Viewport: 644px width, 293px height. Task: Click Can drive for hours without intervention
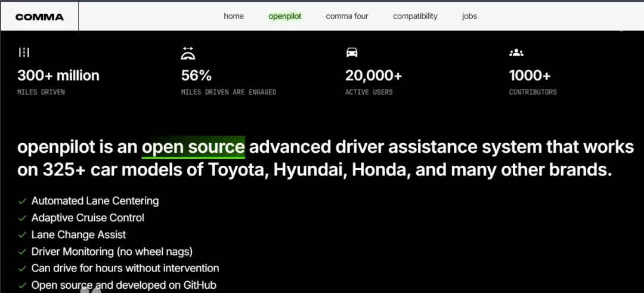[x=125, y=269]
